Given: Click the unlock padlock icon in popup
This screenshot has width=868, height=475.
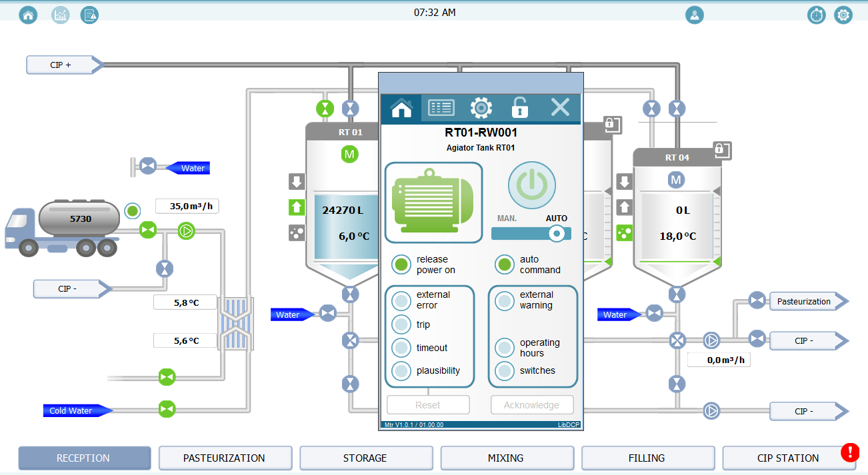Looking at the screenshot, I should coord(520,108).
